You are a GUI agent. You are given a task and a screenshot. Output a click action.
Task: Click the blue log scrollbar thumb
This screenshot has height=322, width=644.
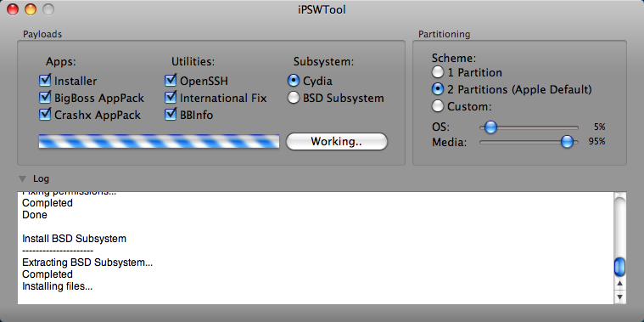tap(619, 267)
